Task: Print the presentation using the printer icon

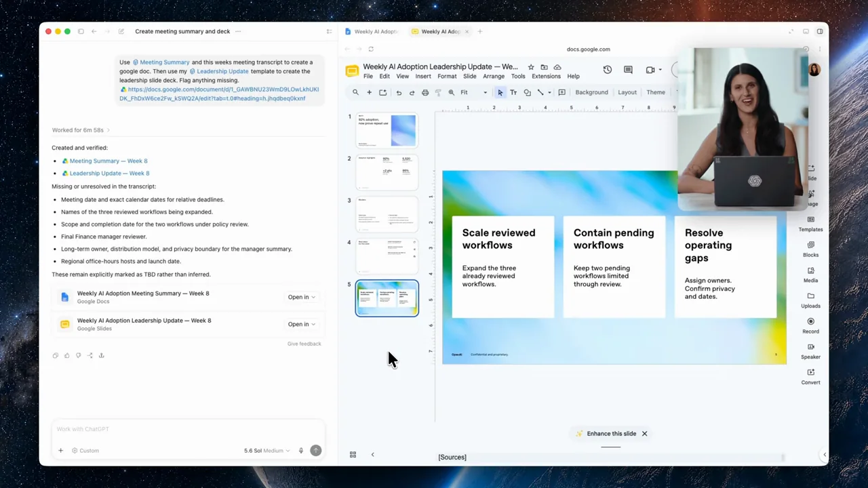Action: 425,92
